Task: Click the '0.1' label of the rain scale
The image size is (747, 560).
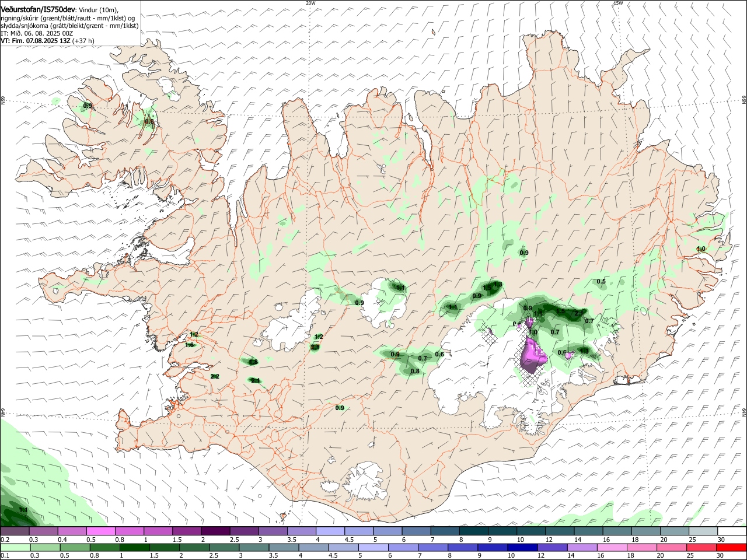Action: click(5, 556)
